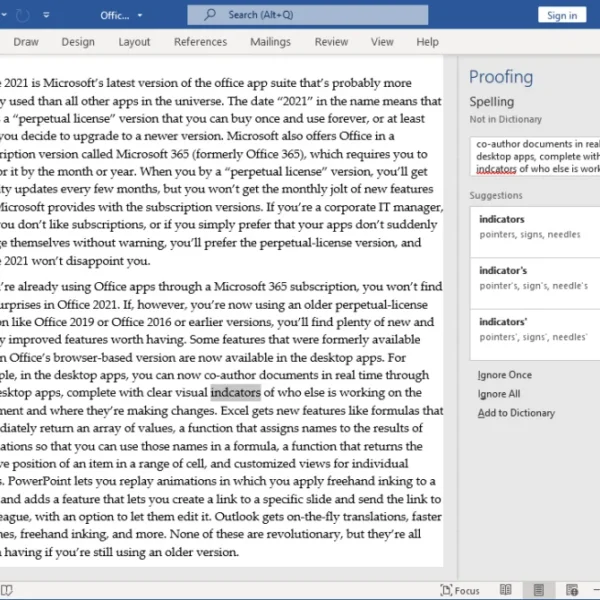Click the 'Spelling' heading in the pane

tap(492, 102)
